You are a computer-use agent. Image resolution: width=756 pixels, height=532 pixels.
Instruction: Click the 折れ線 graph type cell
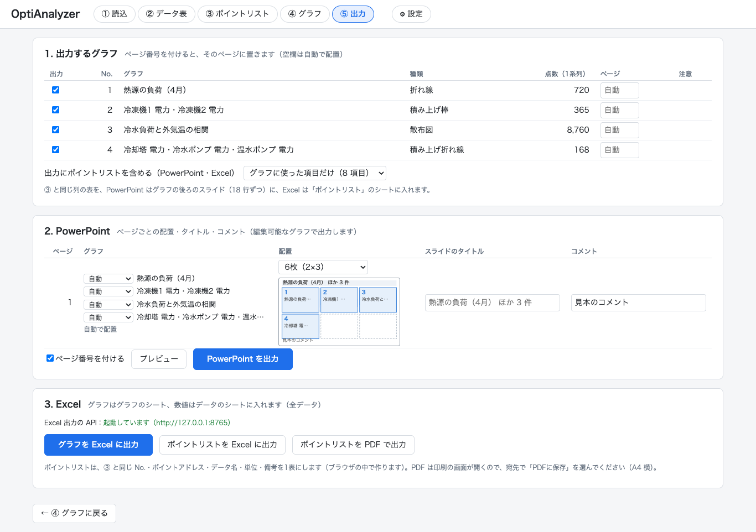click(421, 90)
